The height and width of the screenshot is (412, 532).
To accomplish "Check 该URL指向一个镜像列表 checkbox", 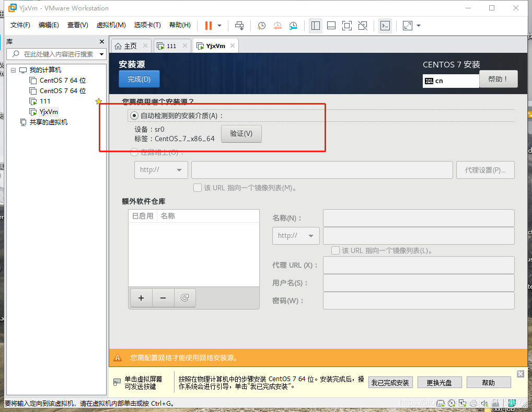I will click(x=197, y=187).
